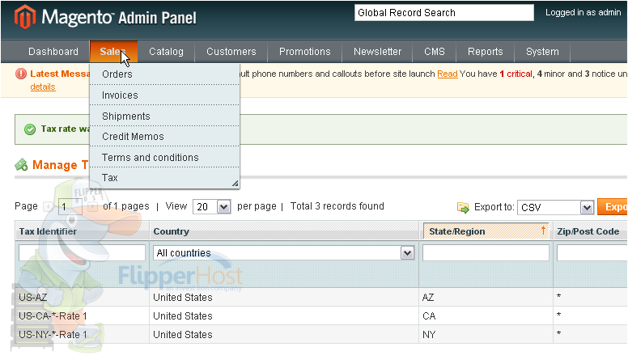The height and width of the screenshot is (364, 628).
Task: Open the Customers menu
Action: pos(231,51)
